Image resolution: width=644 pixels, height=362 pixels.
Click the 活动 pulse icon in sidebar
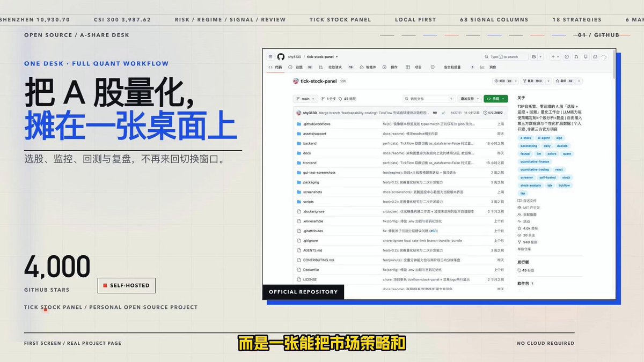(x=519, y=221)
